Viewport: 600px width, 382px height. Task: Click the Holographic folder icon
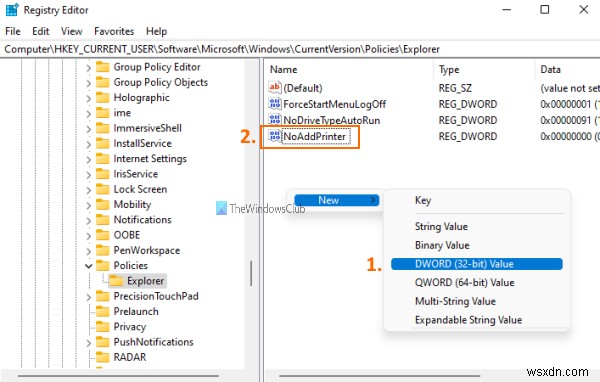103,98
